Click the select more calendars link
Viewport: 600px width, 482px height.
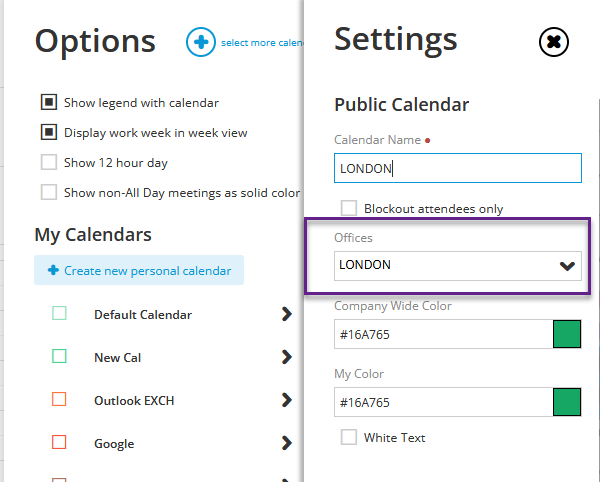(x=262, y=42)
